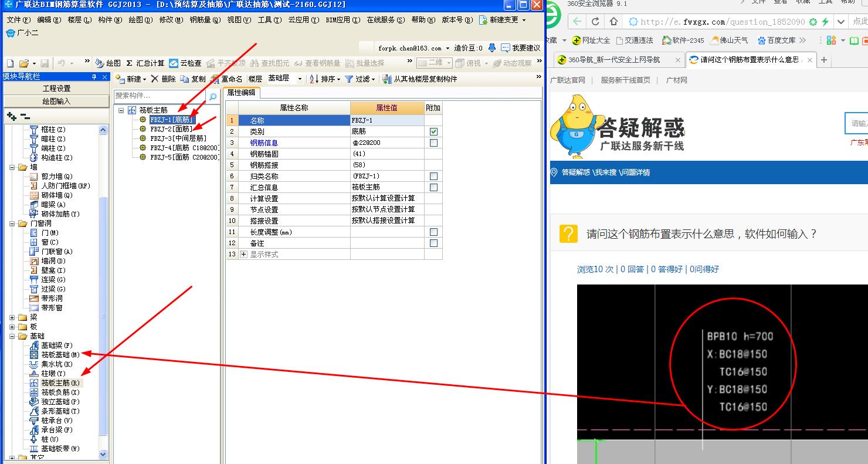Toggle 附加 checkbox for 归类名称 row
The image size is (868, 464).
pos(433,176)
